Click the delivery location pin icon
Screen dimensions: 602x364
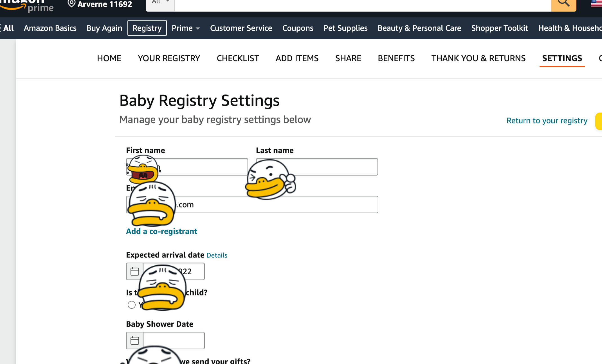[71, 4]
